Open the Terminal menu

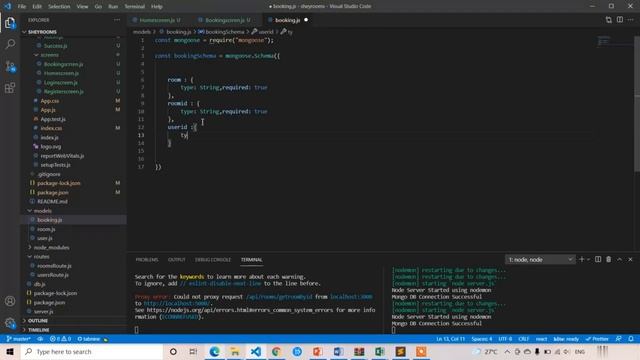tap(134, 7)
